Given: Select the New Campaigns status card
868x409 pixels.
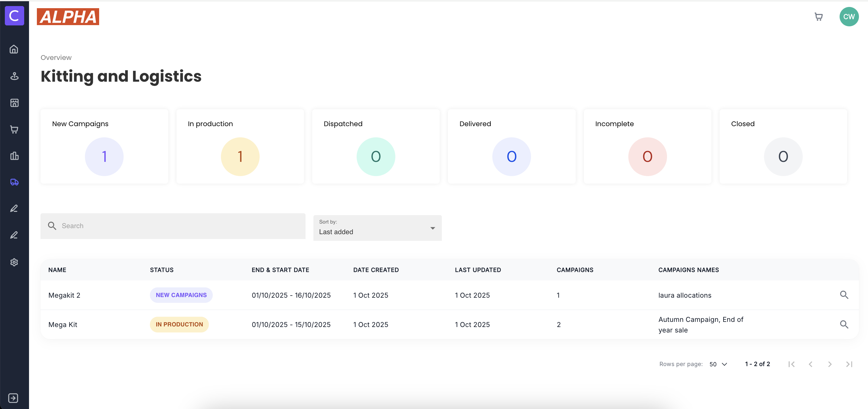Looking at the screenshot, I should (x=104, y=146).
